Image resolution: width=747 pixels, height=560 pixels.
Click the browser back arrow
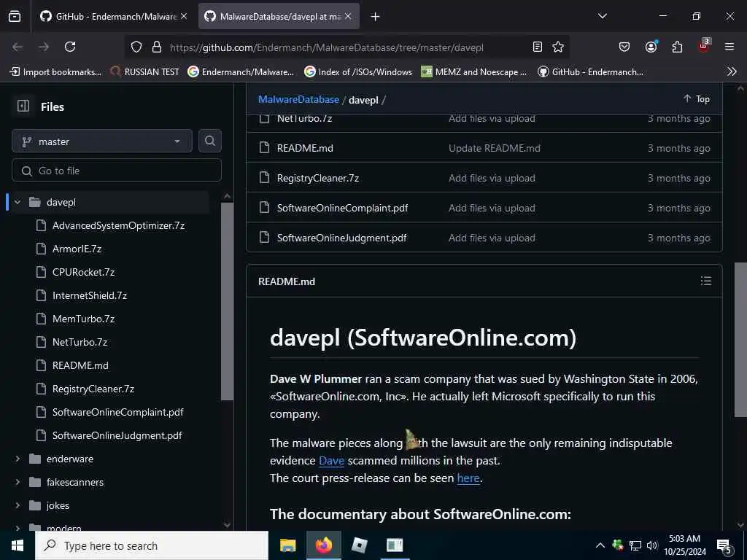pyautogui.click(x=18, y=47)
